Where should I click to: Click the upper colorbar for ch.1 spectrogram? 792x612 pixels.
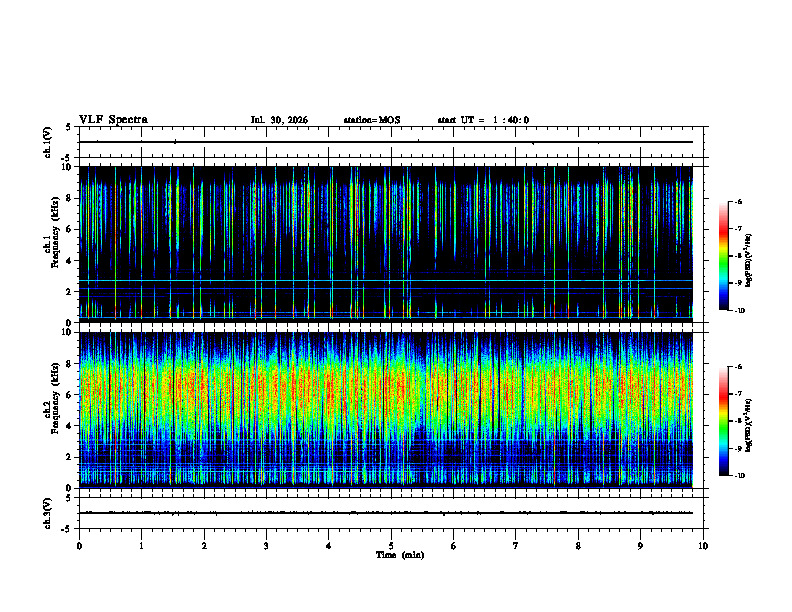pos(724,256)
